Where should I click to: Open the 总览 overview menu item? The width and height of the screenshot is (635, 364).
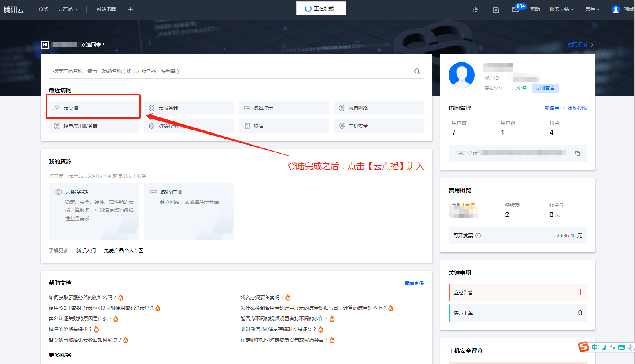pyautogui.click(x=43, y=9)
